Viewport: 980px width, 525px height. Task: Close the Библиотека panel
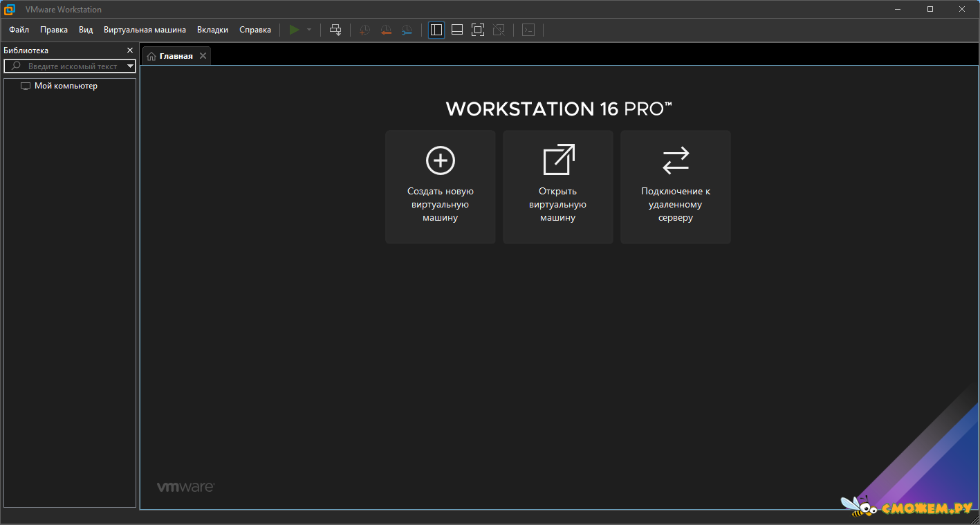(x=130, y=50)
